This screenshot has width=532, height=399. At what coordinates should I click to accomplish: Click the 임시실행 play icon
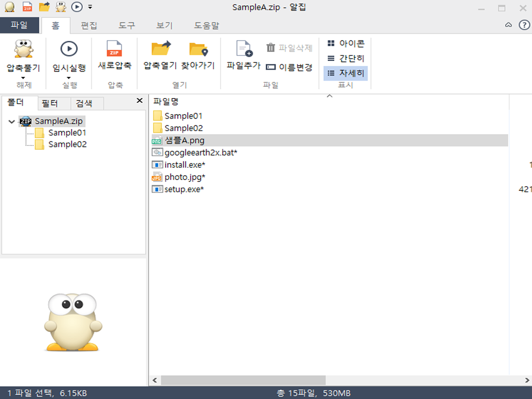[69, 49]
